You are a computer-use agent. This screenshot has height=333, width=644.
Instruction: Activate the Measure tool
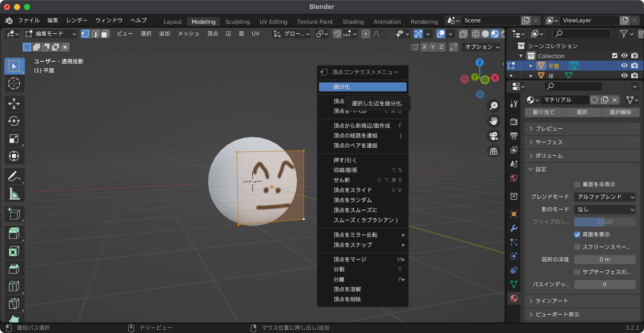point(14,194)
